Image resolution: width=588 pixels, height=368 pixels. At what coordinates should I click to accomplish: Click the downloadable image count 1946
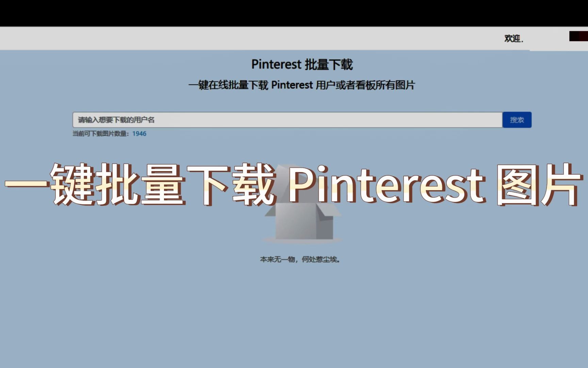[x=139, y=134]
